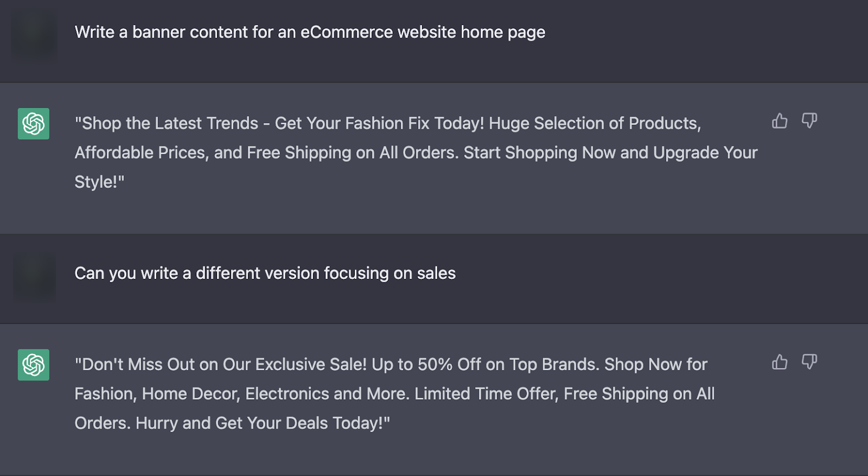Click ChatGPT logo beside the Exclusive Sale reply
This screenshot has height=476, width=868.
(x=34, y=365)
